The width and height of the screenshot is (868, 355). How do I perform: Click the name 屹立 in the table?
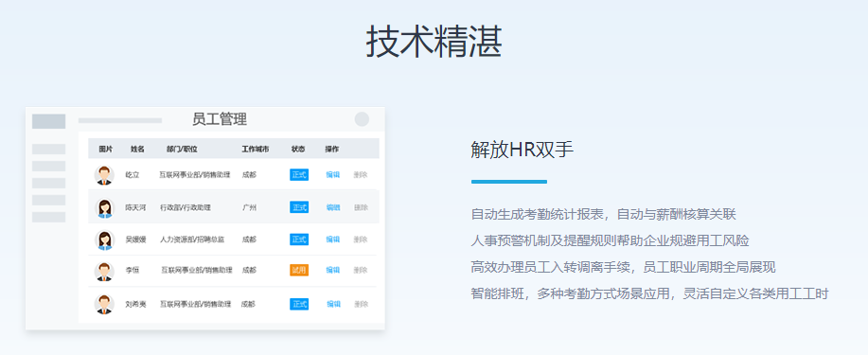click(133, 175)
